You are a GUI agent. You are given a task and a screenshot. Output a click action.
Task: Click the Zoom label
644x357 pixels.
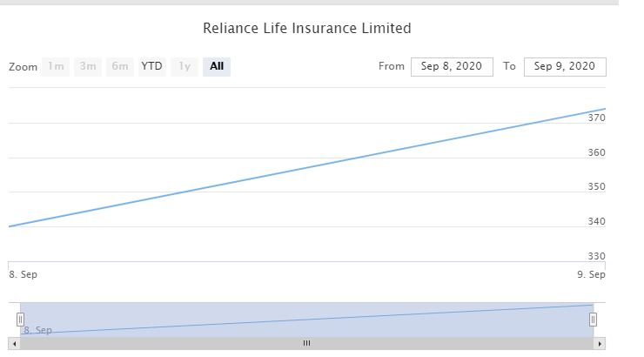(x=23, y=67)
